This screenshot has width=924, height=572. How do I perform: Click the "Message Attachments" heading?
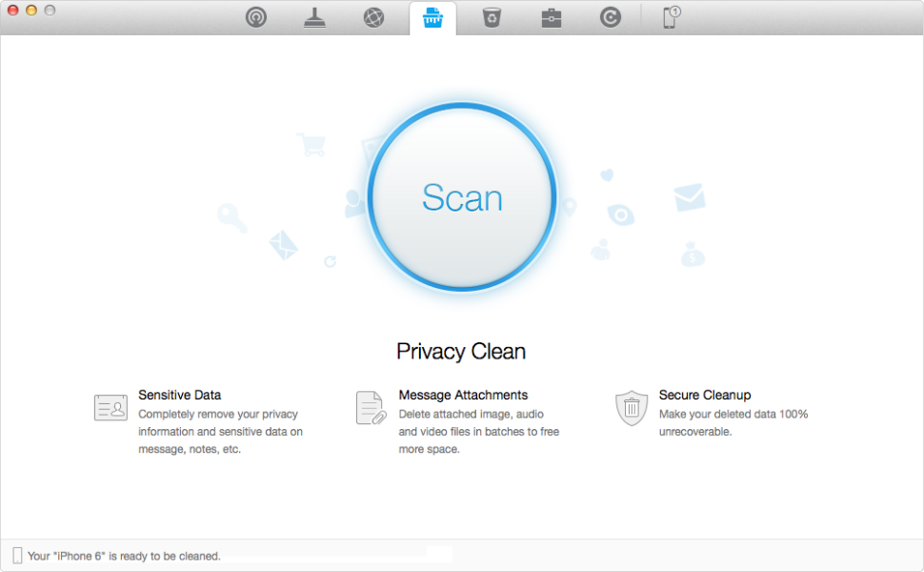463,395
